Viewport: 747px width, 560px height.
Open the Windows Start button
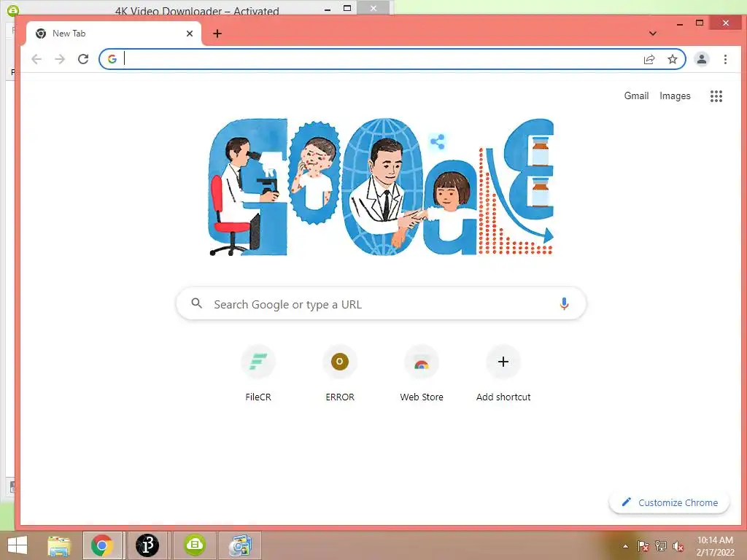click(x=18, y=545)
